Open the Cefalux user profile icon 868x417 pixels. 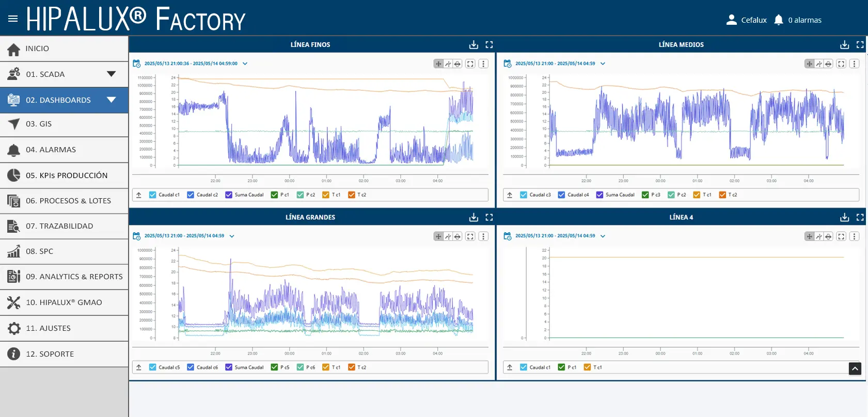pos(731,20)
